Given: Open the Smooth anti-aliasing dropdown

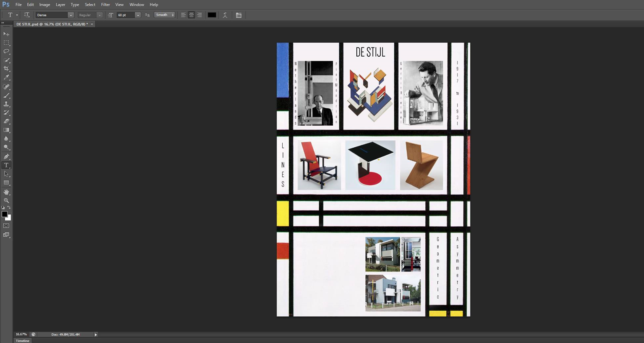Looking at the screenshot, I should point(172,15).
